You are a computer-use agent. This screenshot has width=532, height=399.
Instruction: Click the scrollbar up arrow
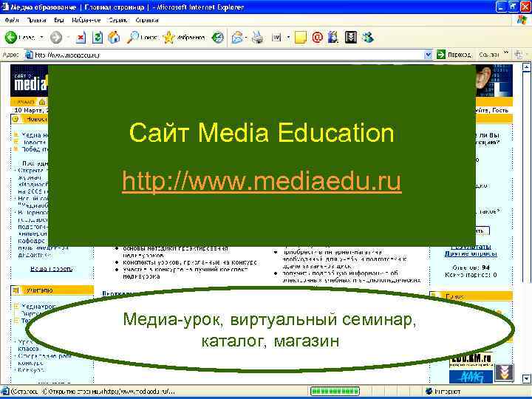click(526, 67)
